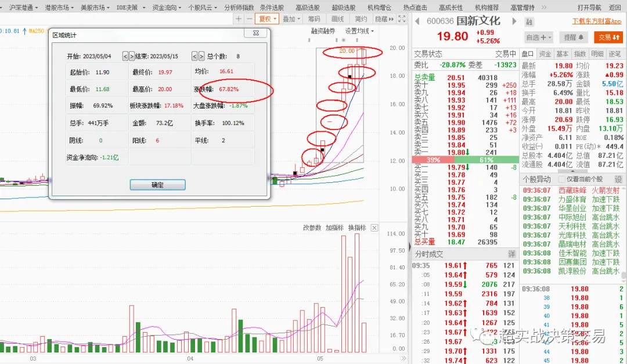Click the 确定 button in 区域统计 dialog

[157, 185]
